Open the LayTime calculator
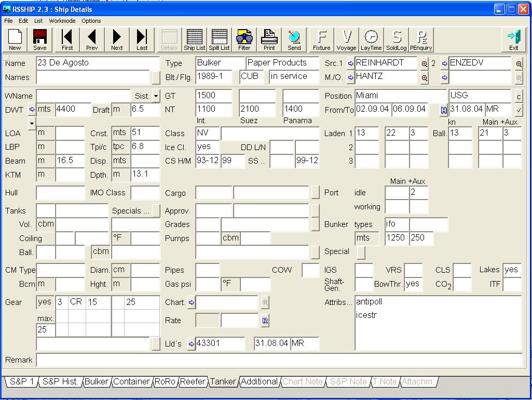Viewport: 532px width, 400px height. point(371,39)
